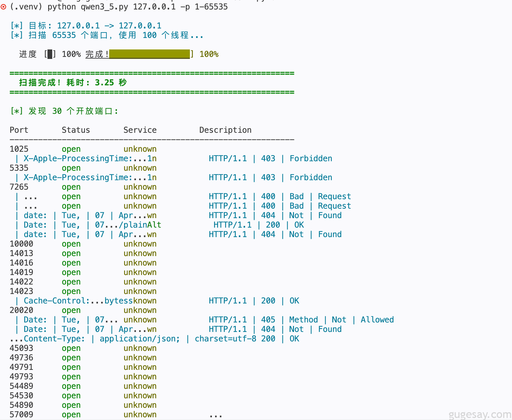Click the Status column header
Screen dimensions: 512x420
(76, 130)
